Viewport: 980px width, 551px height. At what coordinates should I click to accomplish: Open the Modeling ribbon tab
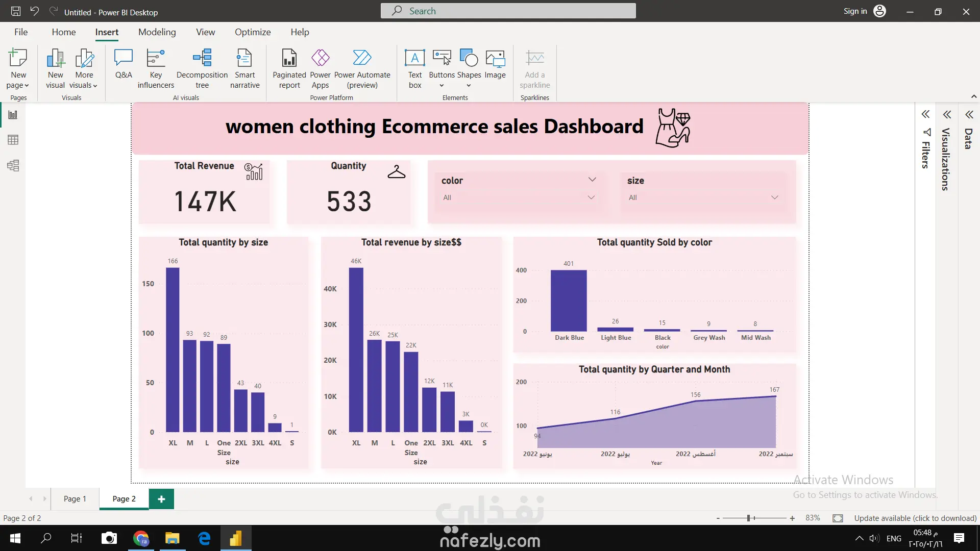coord(157,32)
